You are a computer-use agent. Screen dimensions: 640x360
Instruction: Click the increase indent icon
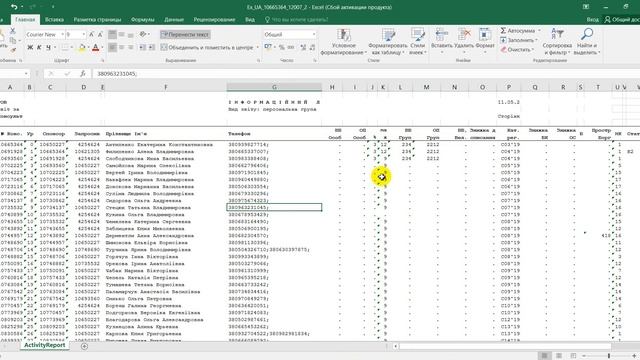(x=151, y=48)
